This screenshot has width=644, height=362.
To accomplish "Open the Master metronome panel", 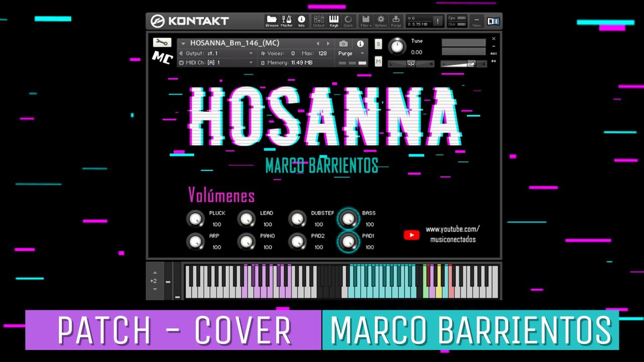I will (x=286, y=21).
